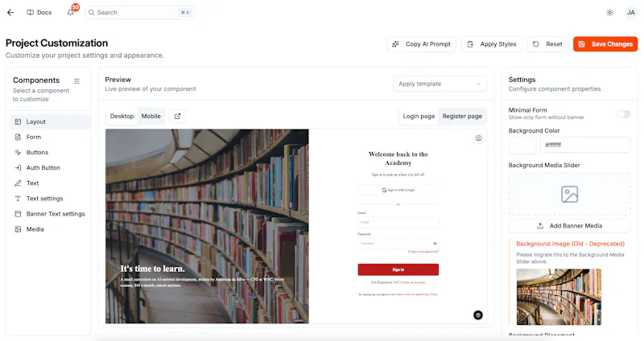Save Changes with the orange button

605,44
